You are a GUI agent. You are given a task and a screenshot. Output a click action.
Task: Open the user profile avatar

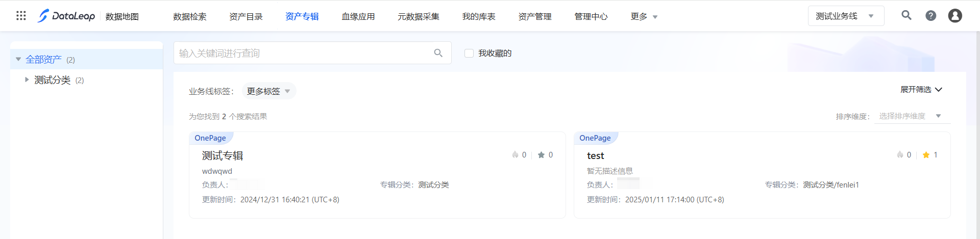[x=954, y=16]
